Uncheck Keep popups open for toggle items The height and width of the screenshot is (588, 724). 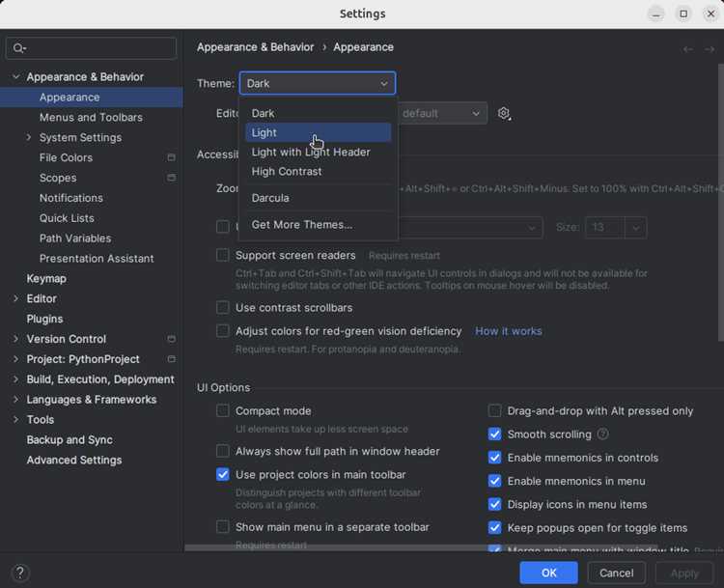click(494, 527)
